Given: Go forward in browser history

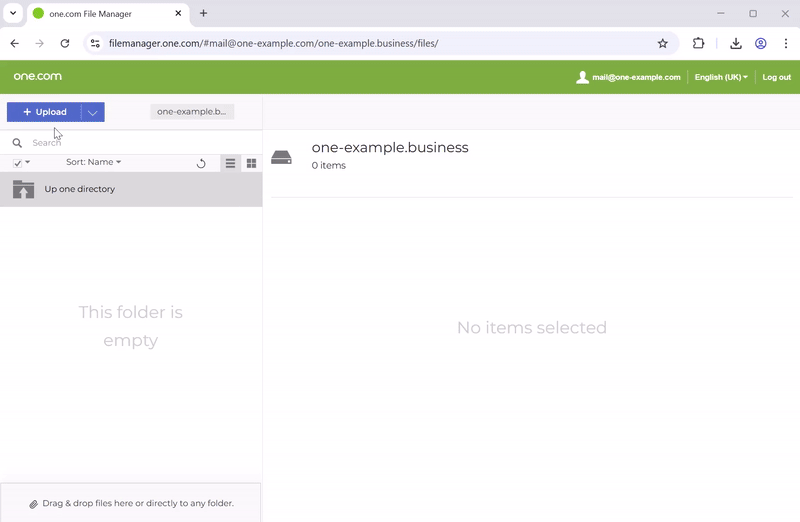Looking at the screenshot, I should click(39, 43).
